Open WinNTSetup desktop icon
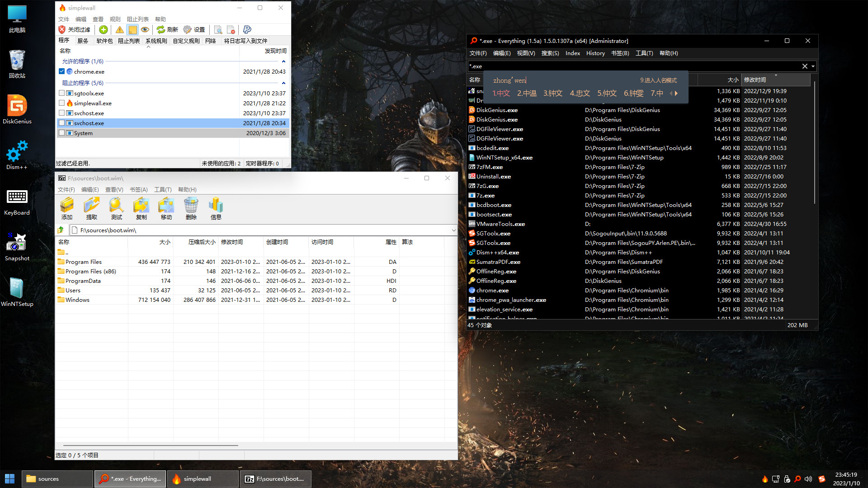Screen dimensions: 868x488 click(x=17, y=291)
